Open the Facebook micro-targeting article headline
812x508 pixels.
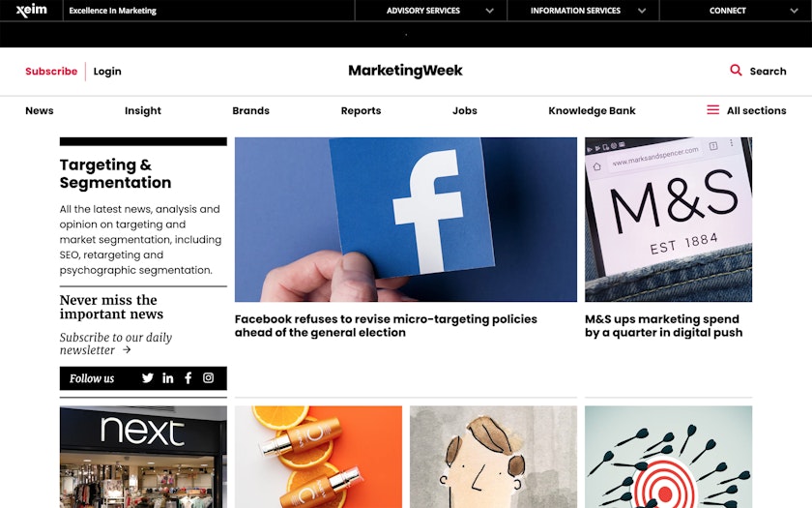pyautogui.click(x=386, y=325)
